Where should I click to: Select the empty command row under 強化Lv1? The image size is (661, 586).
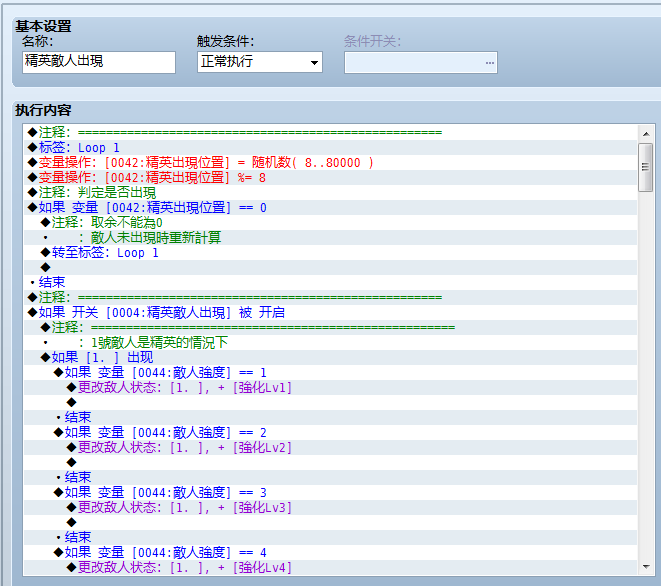330,402
